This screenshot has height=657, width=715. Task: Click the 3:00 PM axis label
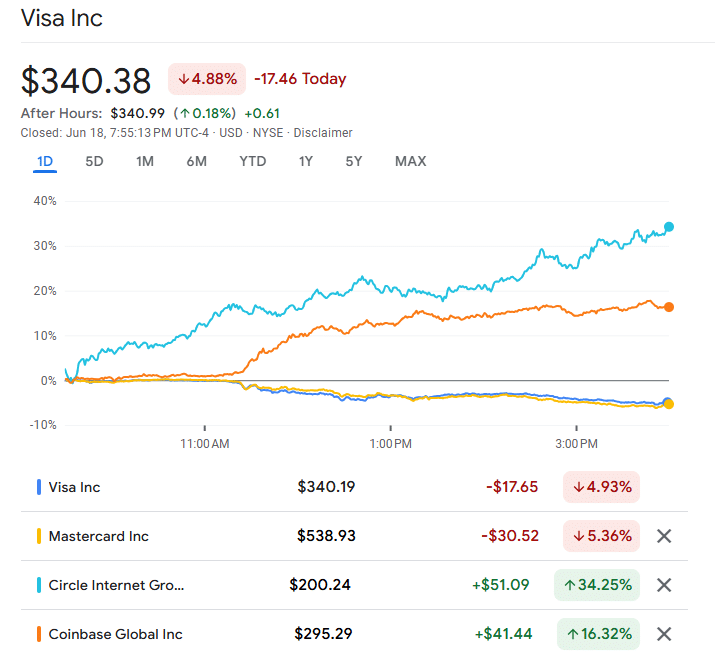click(576, 444)
